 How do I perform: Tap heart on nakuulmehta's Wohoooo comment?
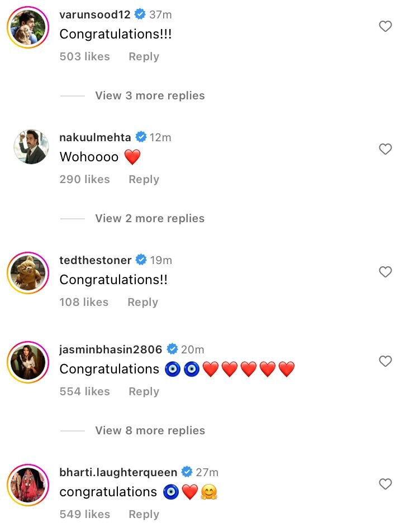(x=385, y=149)
